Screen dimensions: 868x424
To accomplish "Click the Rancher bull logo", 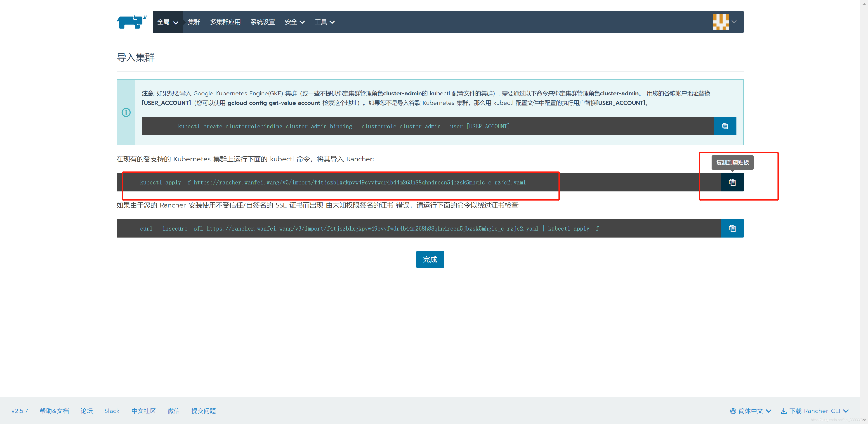I will coord(132,22).
